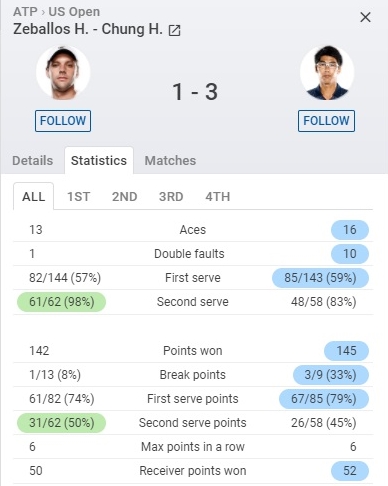Click the Zeballos H. - Chung H. title
This screenshot has width=388, height=486.
tap(88, 29)
